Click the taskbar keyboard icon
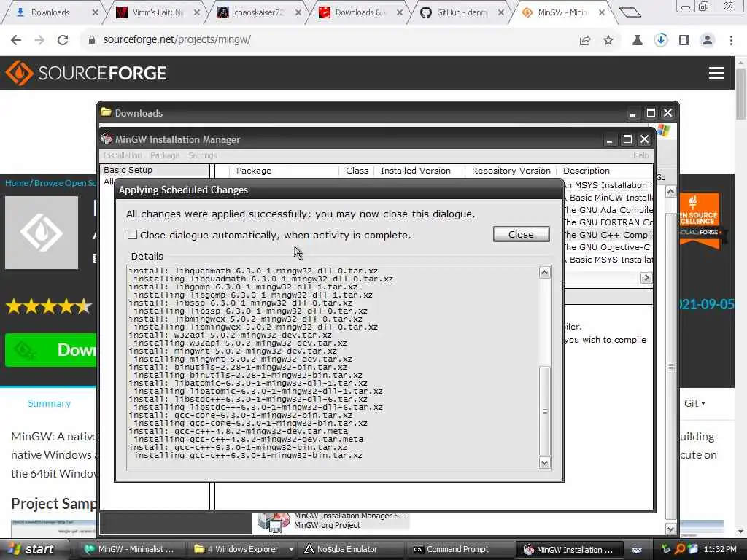This screenshot has width=747, height=560. (637, 550)
